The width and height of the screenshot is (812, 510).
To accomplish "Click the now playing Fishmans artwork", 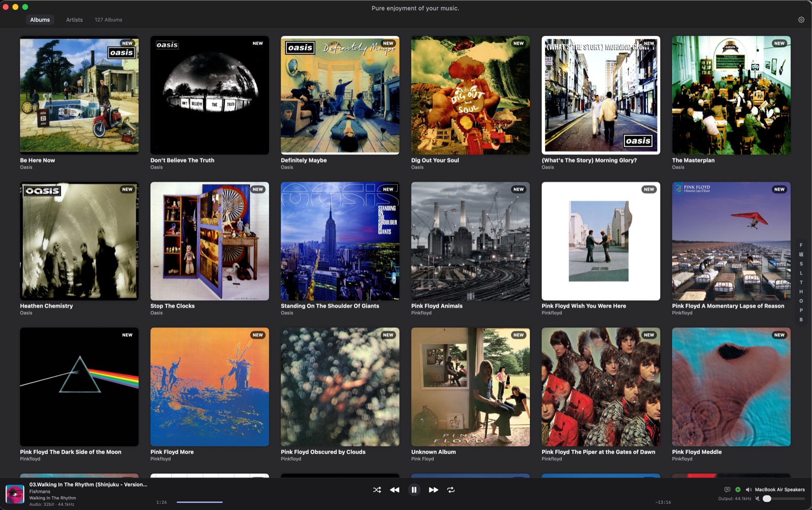I will click(15, 494).
